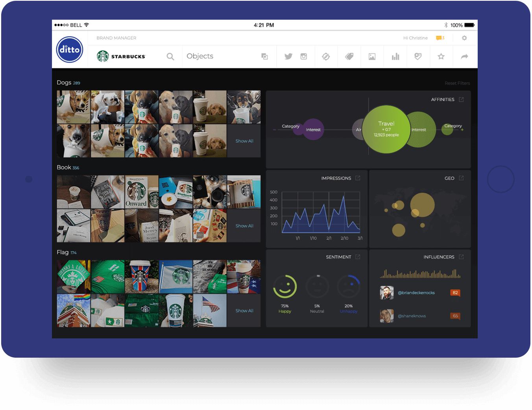Open the rainbow flag building photo
This screenshot has height=410, width=532.
pos(74,310)
